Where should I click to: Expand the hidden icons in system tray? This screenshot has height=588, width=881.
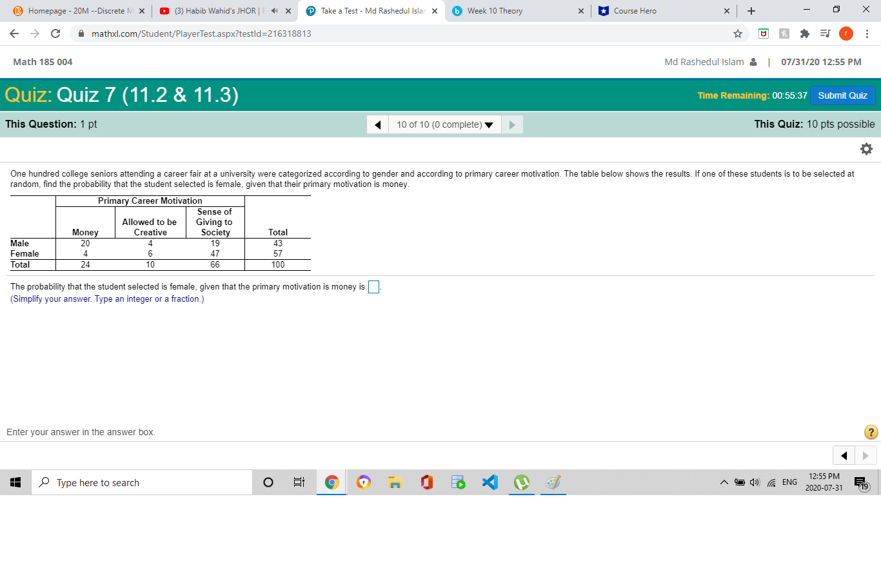point(724,482)
